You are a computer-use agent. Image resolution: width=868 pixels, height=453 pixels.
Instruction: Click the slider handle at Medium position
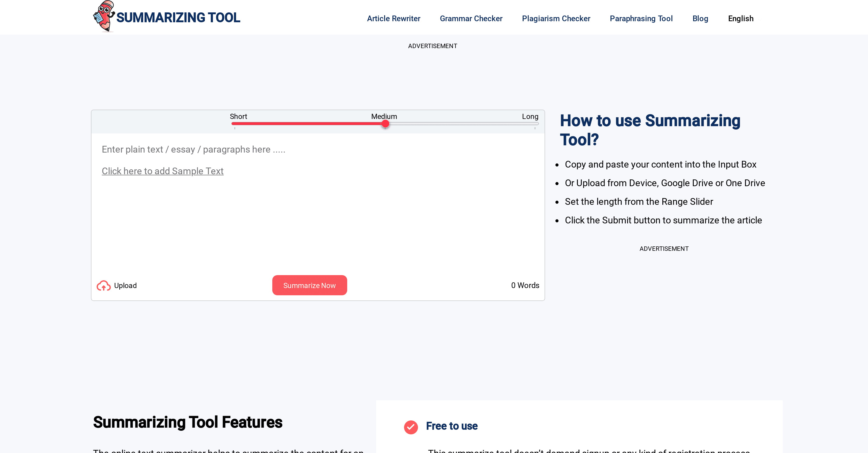click(x=385, y=124)
